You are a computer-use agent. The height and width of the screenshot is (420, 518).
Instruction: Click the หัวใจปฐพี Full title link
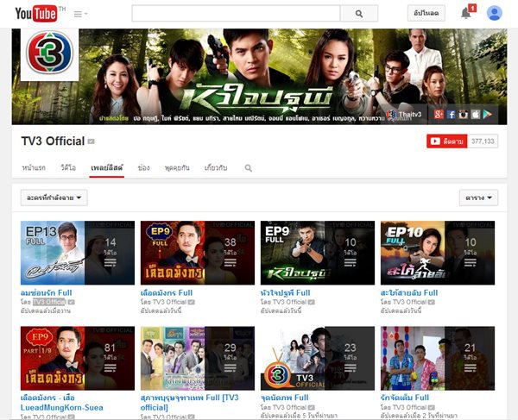tap(286, 292)
